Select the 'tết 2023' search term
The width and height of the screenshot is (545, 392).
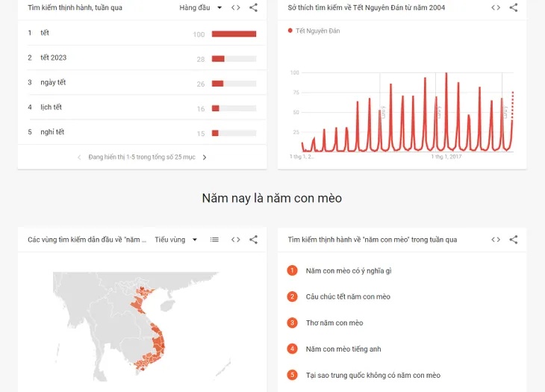(x=53, y=57)
